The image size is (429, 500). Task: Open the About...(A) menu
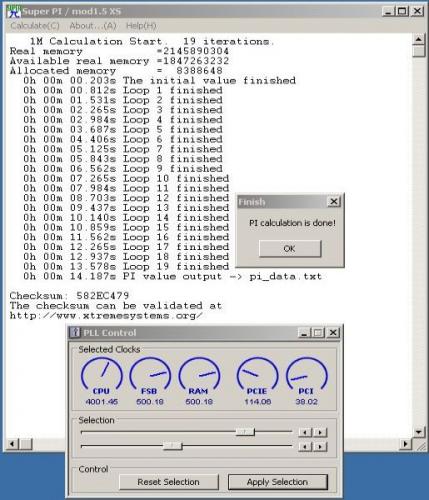(x=93, y=26)
